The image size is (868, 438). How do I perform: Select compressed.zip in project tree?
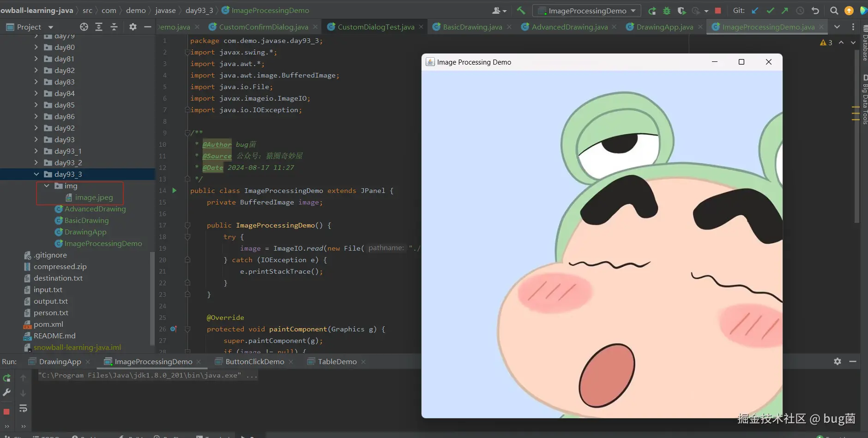click(x=60, y=266)
